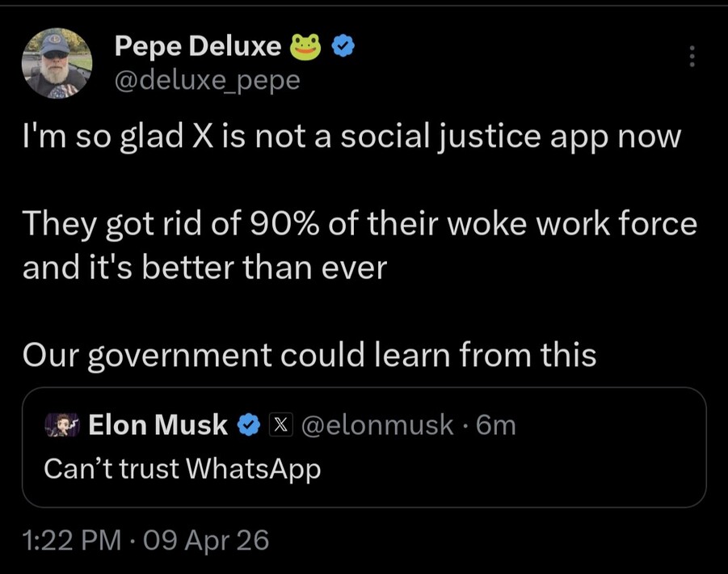This screenshot has height=574, width=728.
Task: Click the 6m timestamp on quoted post
Action: click(x=496, y=424)
